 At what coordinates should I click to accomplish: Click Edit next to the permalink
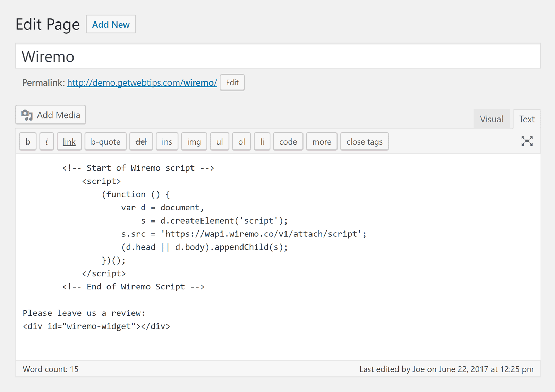232,82
